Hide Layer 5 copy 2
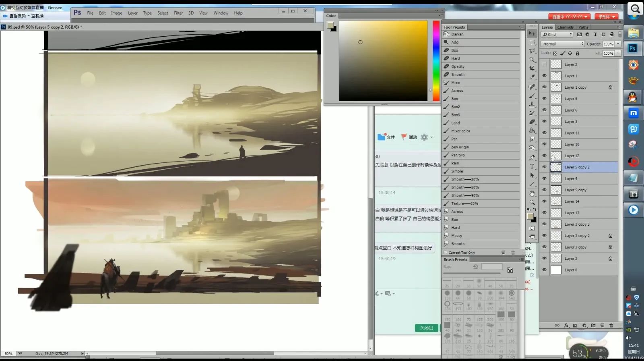 coord(544,167)
